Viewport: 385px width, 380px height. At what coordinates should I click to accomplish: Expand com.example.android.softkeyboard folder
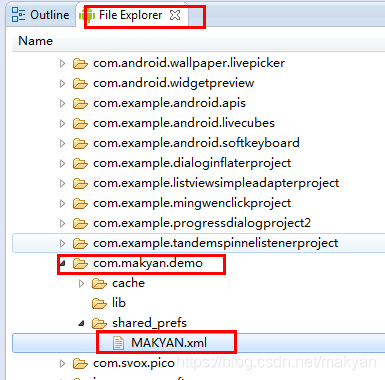coord(62,143)
